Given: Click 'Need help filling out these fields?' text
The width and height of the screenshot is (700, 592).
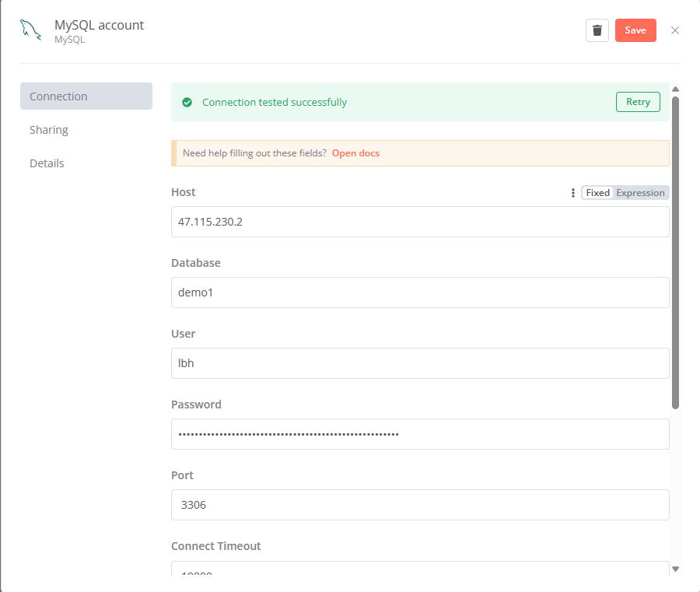Looking at the screenshot, I should (254, 153).
